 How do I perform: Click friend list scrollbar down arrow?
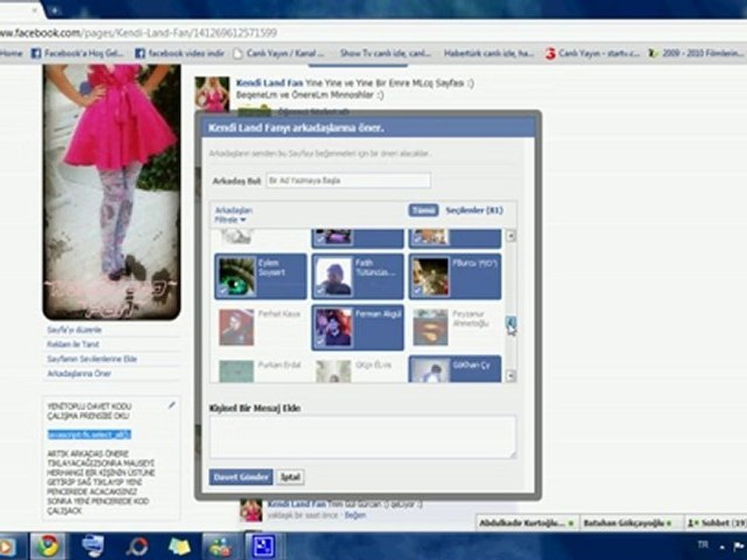(510, 376)
